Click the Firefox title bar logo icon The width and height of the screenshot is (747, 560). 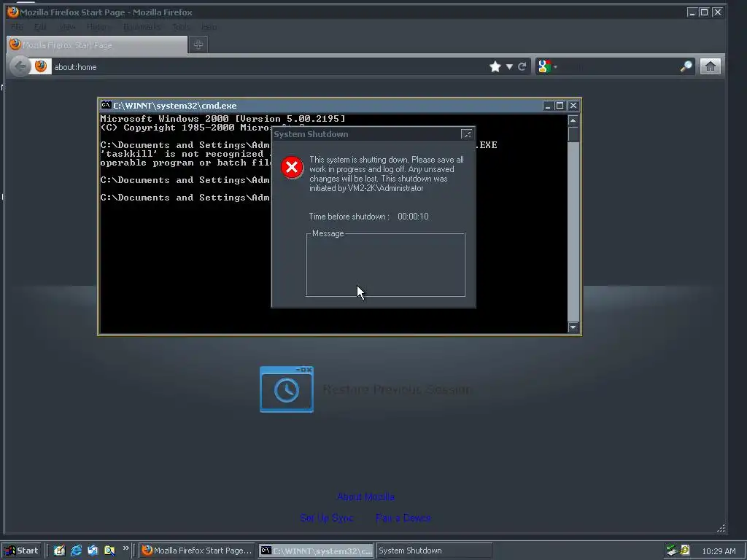pyautogui.click(x=13, y=12)
